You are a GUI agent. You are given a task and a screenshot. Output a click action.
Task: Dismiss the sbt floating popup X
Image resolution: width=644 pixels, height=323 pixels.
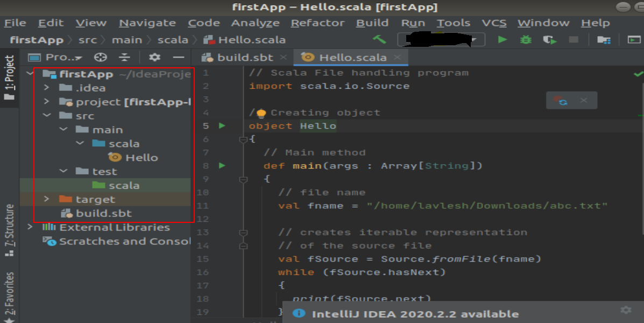tap(584, 100)
